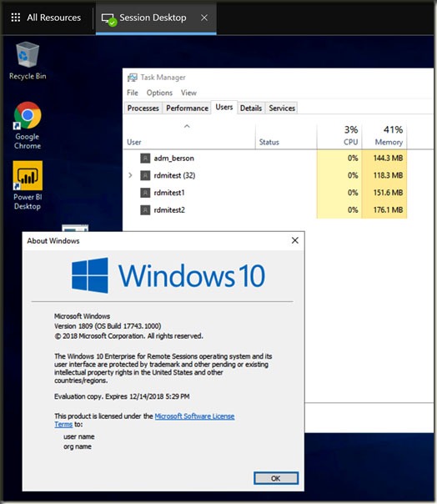Click OK in About Windows dialog
437x504 pixels.
[276, 478]
